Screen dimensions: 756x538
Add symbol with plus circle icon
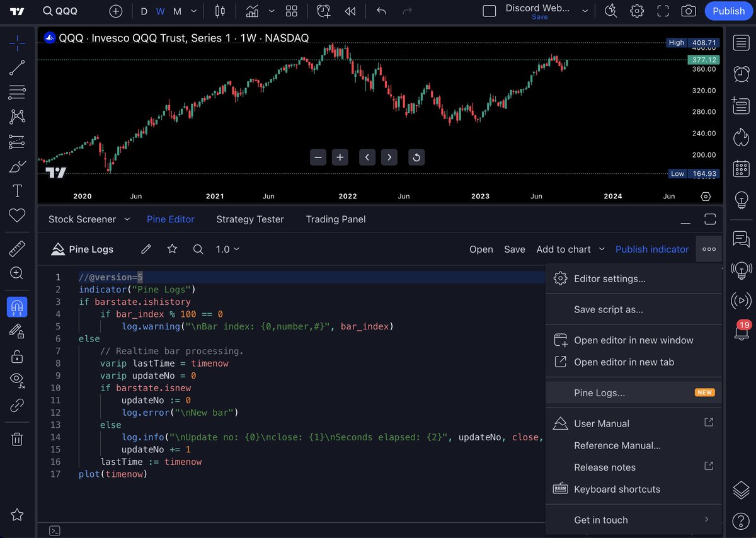tap(116, 11)
